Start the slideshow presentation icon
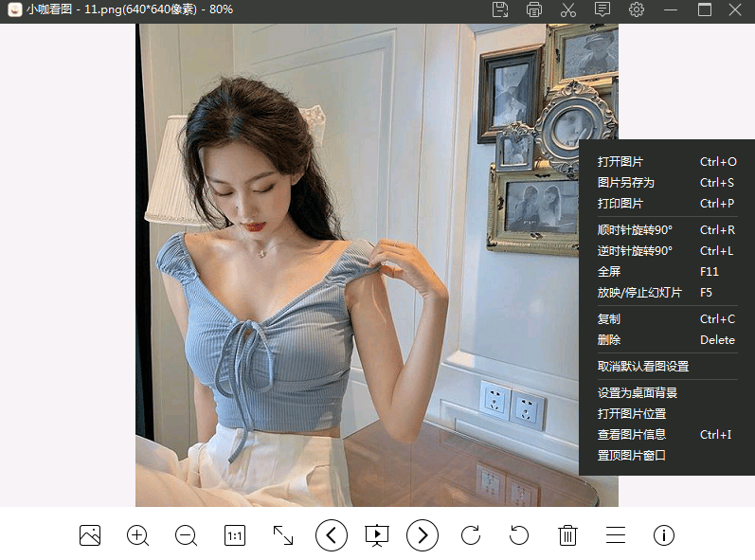 [x=377, y=535]
